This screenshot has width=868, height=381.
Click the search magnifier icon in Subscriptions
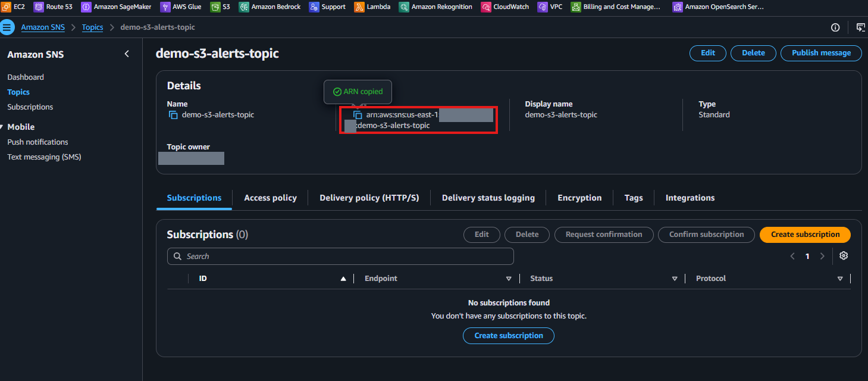click(177, 256)
